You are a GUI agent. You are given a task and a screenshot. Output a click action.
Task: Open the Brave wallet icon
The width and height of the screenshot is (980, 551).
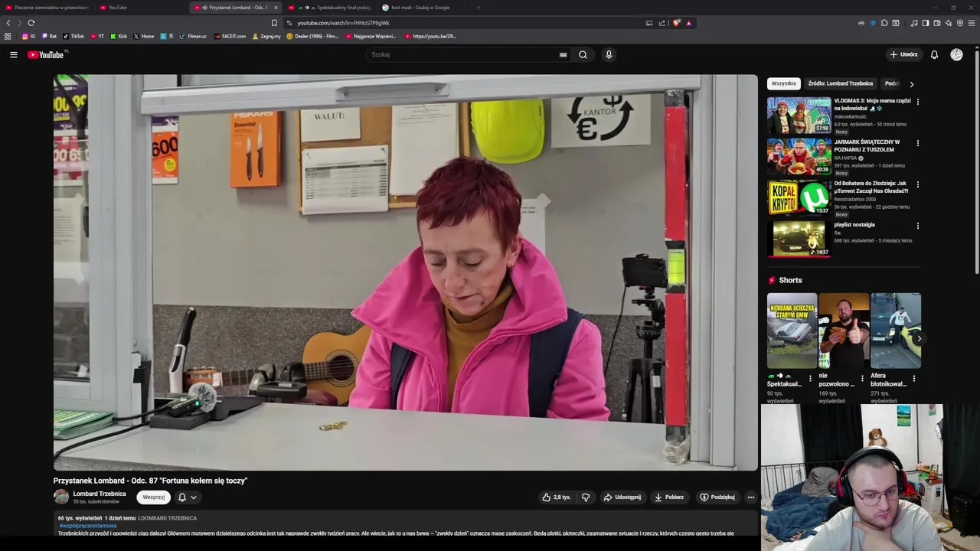936,23
